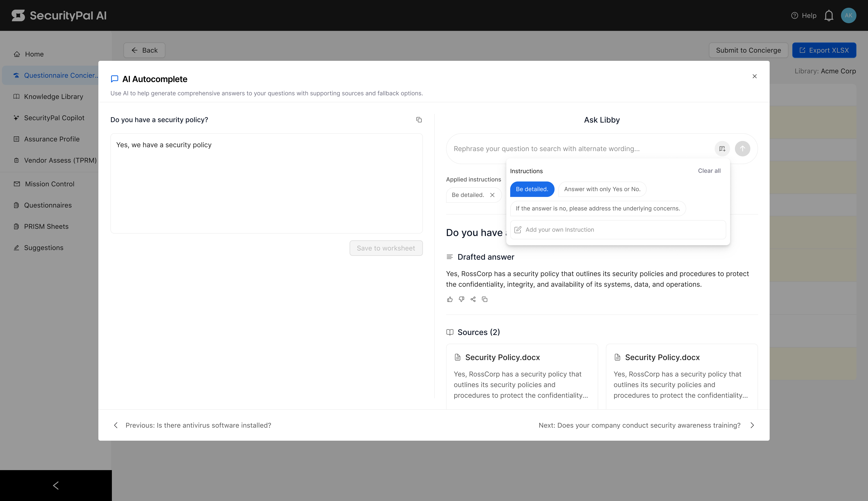Viewport: 868px width, 501px height.
Task: Open Mission Control in sidebar
Action: pos(50,184)
